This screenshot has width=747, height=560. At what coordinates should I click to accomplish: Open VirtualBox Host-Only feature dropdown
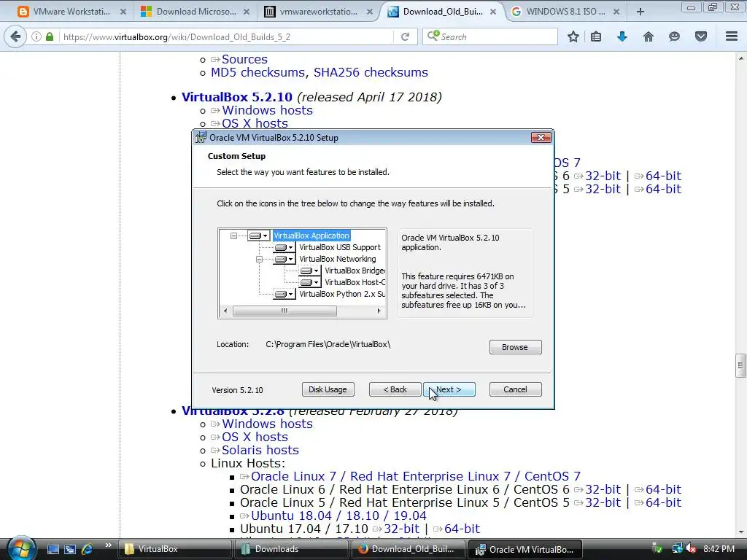pyautogui.click(x=309, y=282)
